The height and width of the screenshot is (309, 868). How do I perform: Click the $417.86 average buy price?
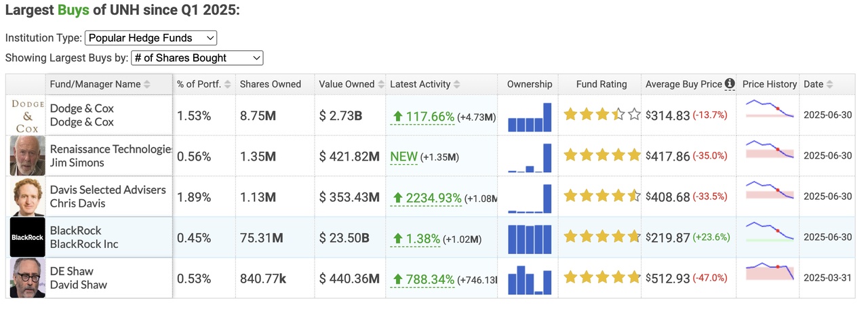[667, 157]
